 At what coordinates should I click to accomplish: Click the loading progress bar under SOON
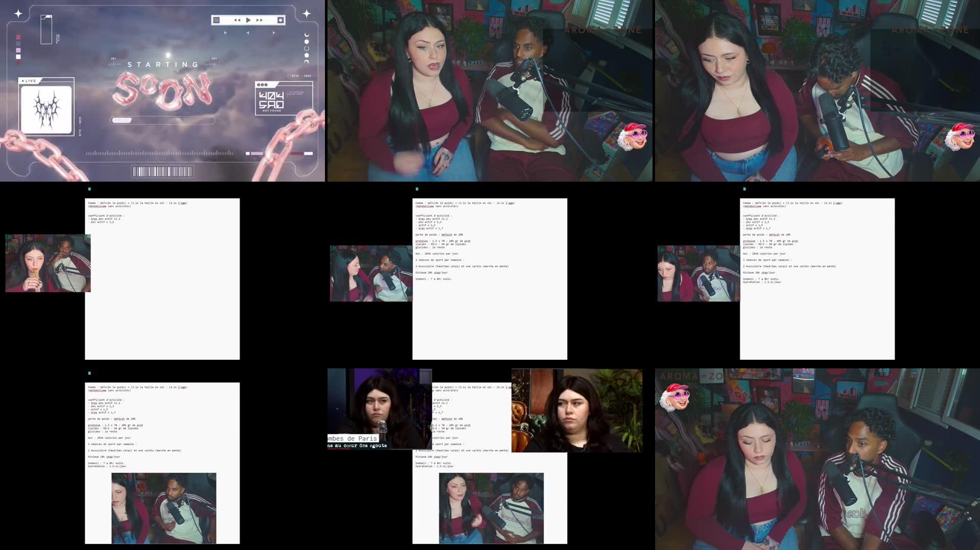(x=162, y=120)
